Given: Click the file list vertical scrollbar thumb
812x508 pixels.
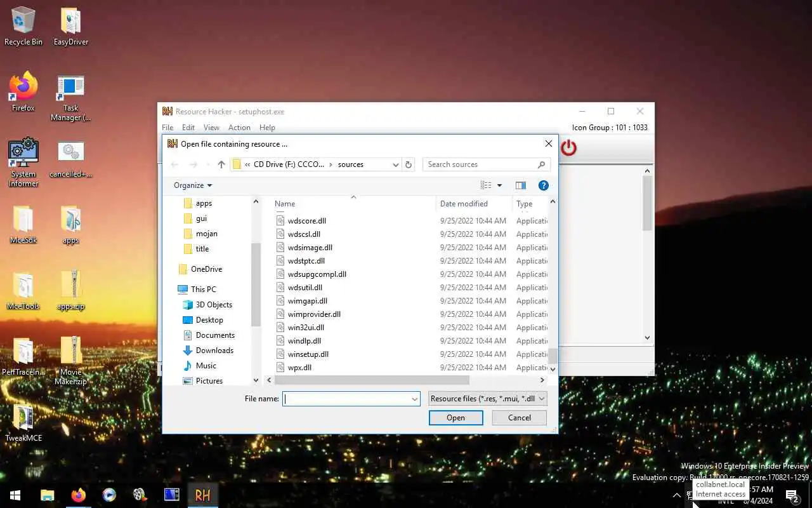Looking at the screenshot, I should pos(552,356).
